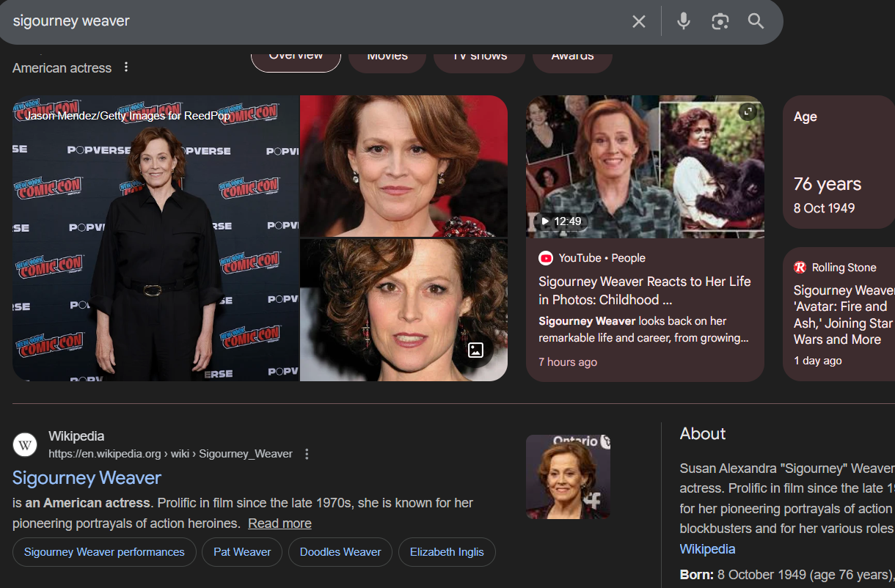895x588 pixels.
Task: Open the Sigourney Weaver Wikipedia result title
Action: pyautogui.click(x=87, y=478)
